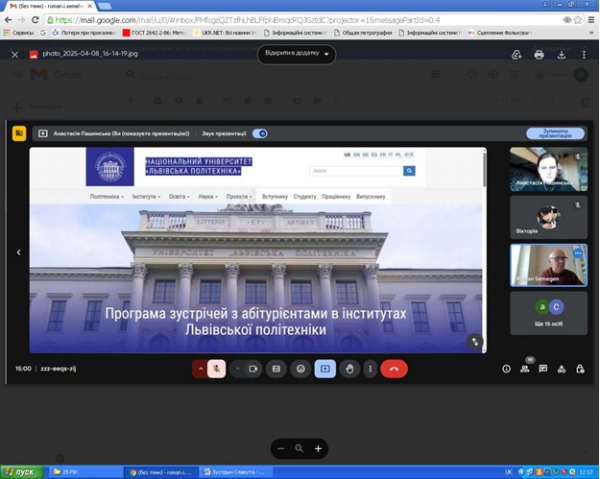600x479 pixels.
Task: Toggle the camera button in Meet
Action: [253, 369]
